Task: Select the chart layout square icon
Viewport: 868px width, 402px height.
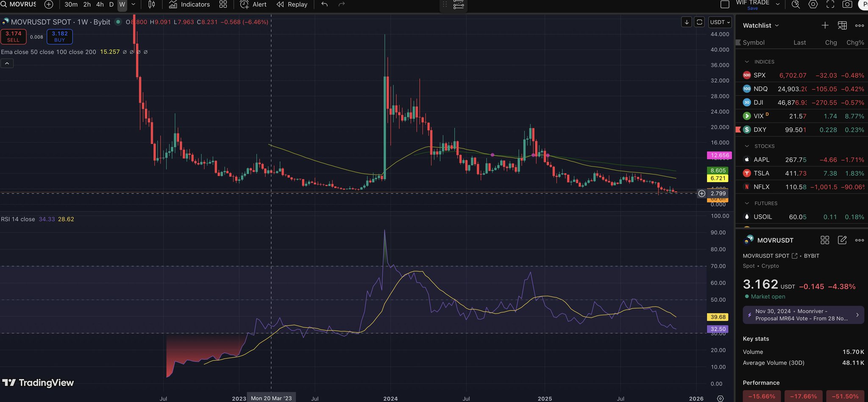Action: coord(725,4)
